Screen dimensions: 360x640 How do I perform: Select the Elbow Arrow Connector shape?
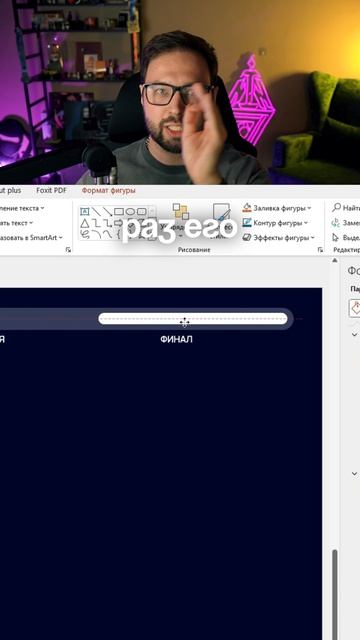107,223
